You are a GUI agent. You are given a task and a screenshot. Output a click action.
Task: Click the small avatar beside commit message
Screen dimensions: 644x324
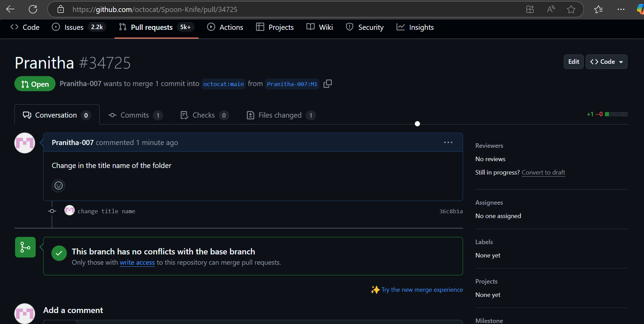(70, 210)
